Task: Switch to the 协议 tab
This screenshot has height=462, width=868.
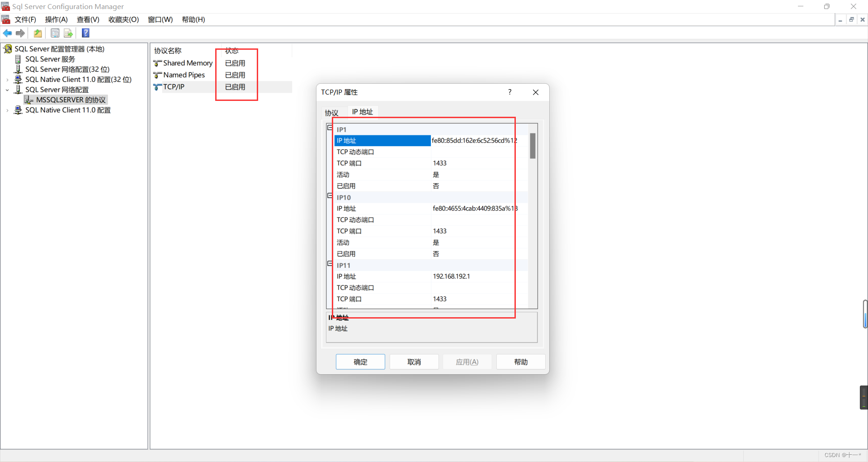Action: [x=331, y=113]
